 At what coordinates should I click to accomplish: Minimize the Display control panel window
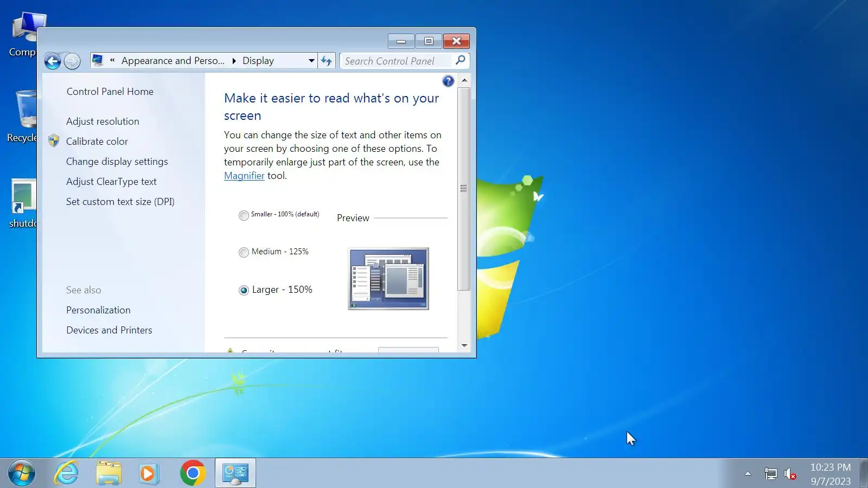coord(401,41)
